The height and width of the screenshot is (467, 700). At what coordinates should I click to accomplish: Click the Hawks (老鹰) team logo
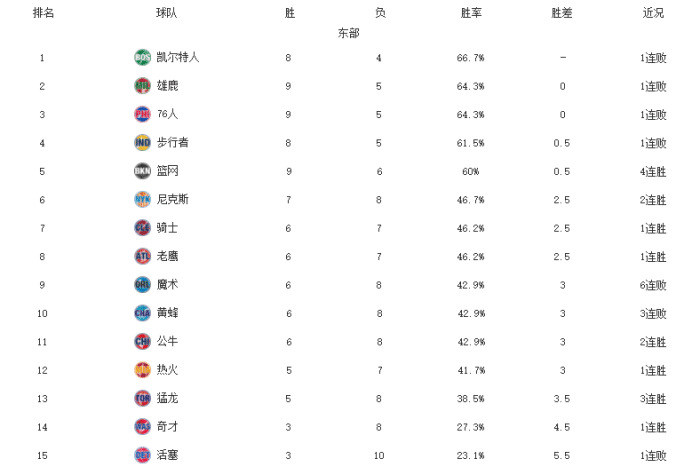[x=142, y=256]
